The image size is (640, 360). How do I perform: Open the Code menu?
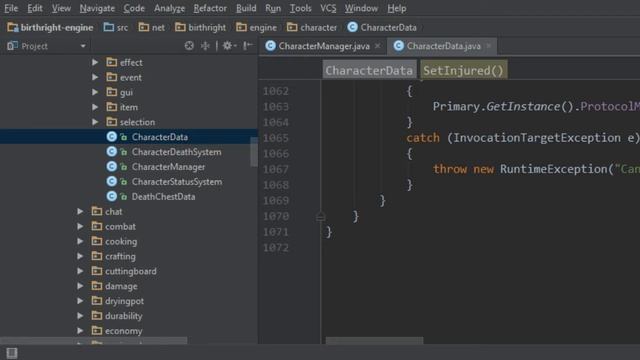(134, 8)
